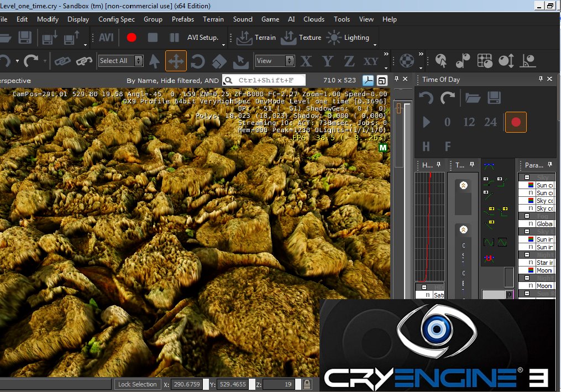Click the Texture generate button
The width and height of the screenshot is (561, 392).
pos(301,38)
